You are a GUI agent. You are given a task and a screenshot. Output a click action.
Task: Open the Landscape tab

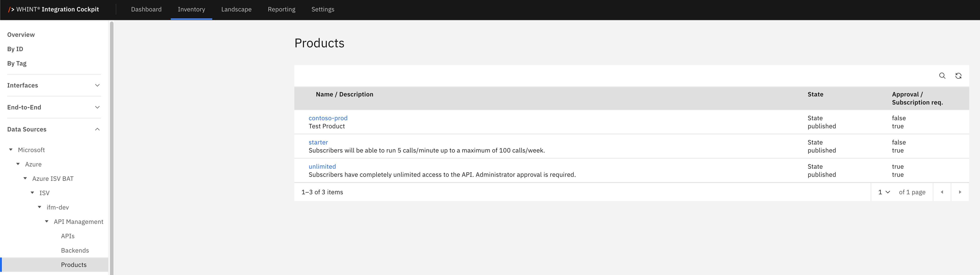click(x=236, y=9)
